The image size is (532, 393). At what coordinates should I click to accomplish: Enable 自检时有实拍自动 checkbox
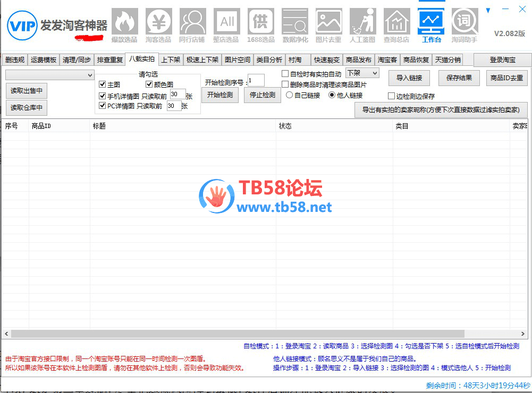pos(285,74)
